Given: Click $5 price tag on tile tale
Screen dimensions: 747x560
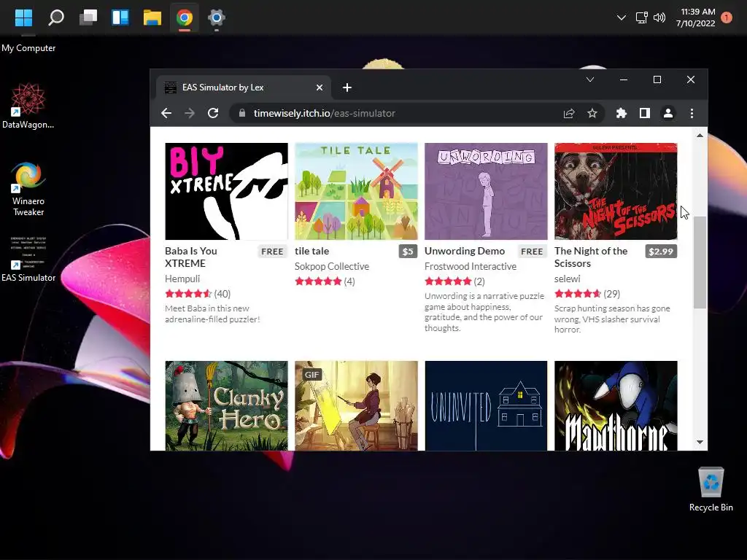Looking at the screenshot, I should point(408,252).
